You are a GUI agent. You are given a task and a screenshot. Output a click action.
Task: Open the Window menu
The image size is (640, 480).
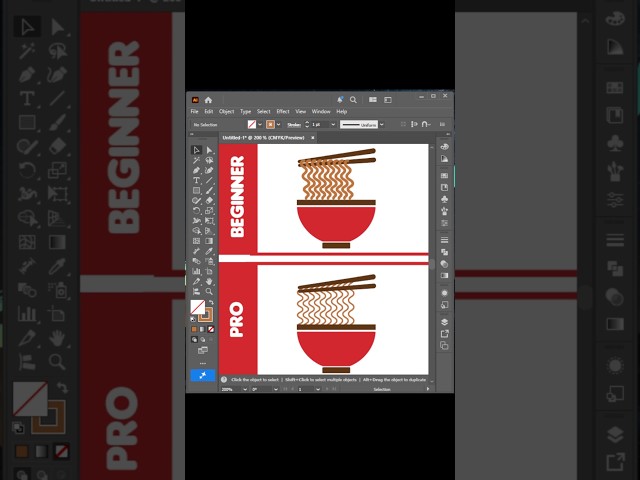tap(321, 111)
